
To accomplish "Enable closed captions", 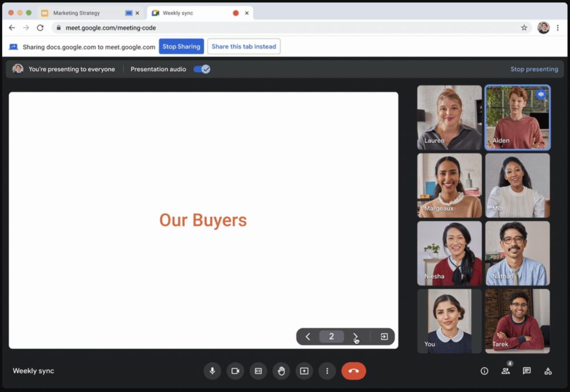I will tap(258, 371).
